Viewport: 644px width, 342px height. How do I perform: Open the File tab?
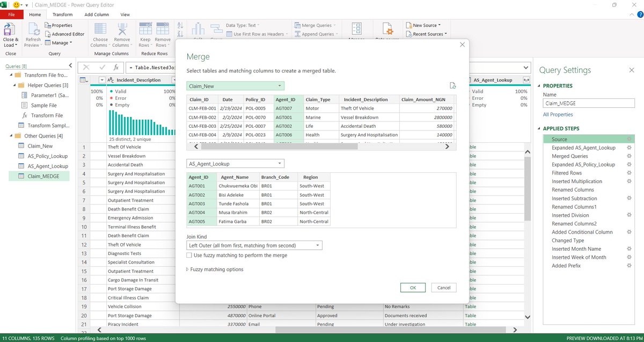pos(11,14)
